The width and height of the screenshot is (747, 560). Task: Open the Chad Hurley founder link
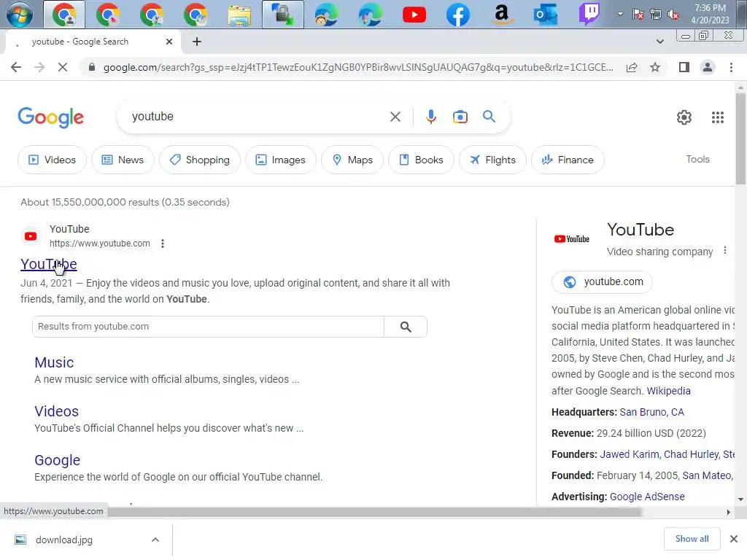(x=691, y=455)
